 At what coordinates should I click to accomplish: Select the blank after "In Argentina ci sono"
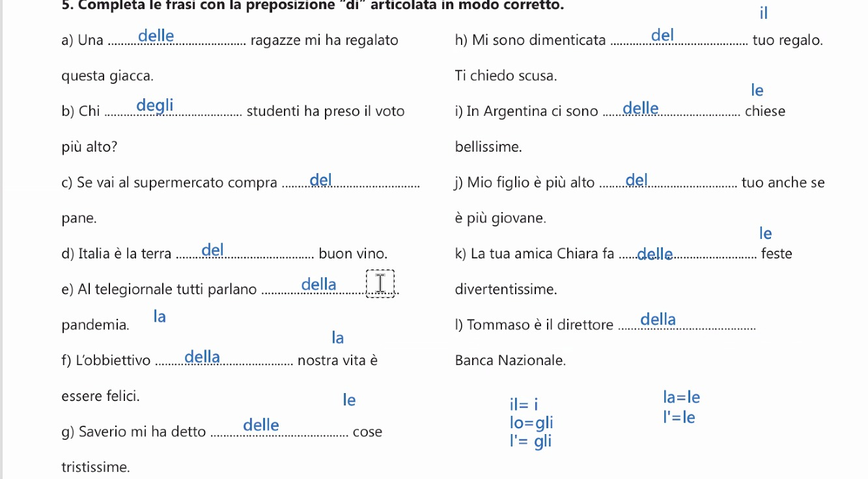point(671,113)
